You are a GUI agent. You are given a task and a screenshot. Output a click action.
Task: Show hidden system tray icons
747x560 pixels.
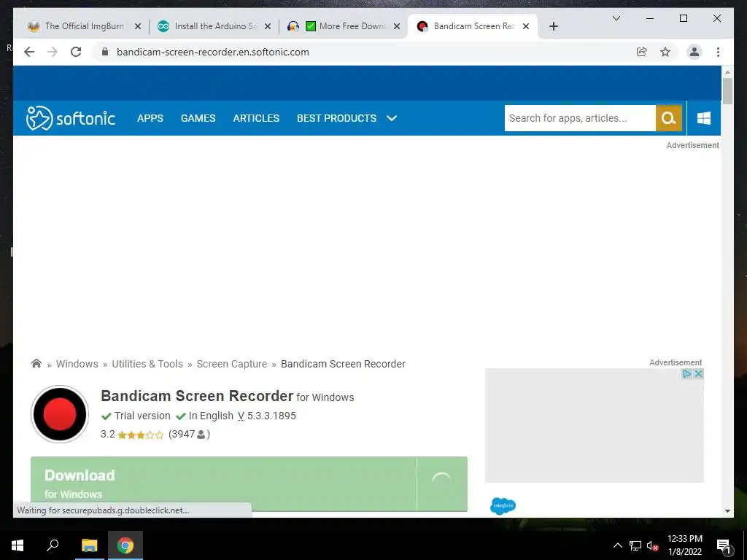pos(617,545)
